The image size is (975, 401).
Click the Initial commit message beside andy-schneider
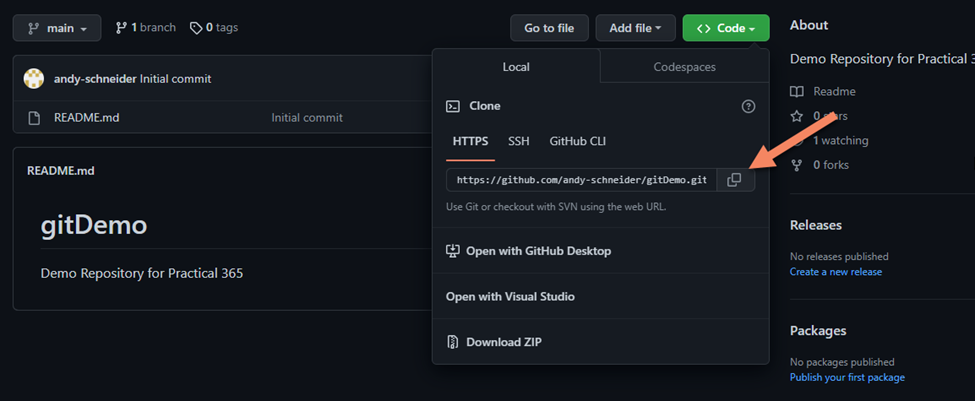pyautogui.click(x=175, y=79)
